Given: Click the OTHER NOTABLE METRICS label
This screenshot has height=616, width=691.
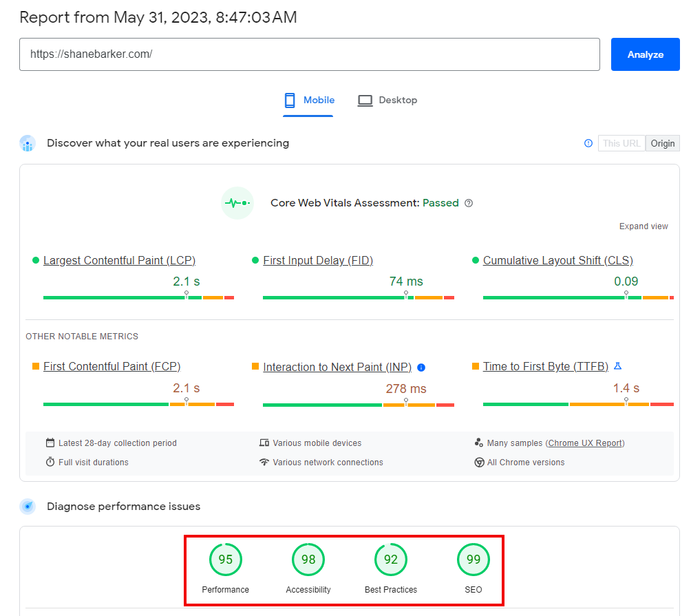Looking at the screenshot, I should pyautogui.click(x=82, y=336).
